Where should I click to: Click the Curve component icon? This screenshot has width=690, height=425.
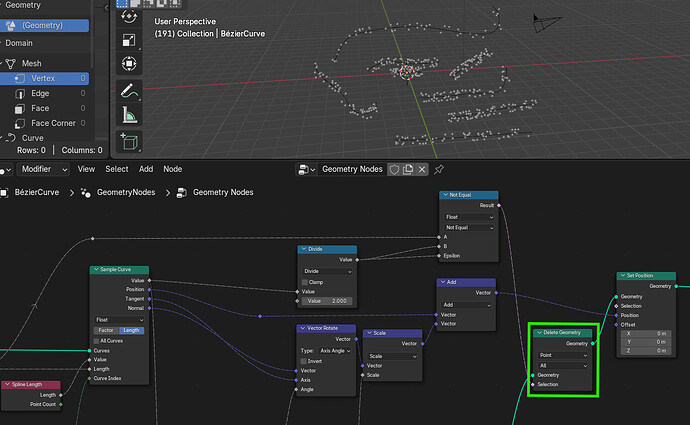[x=11, y=138]
